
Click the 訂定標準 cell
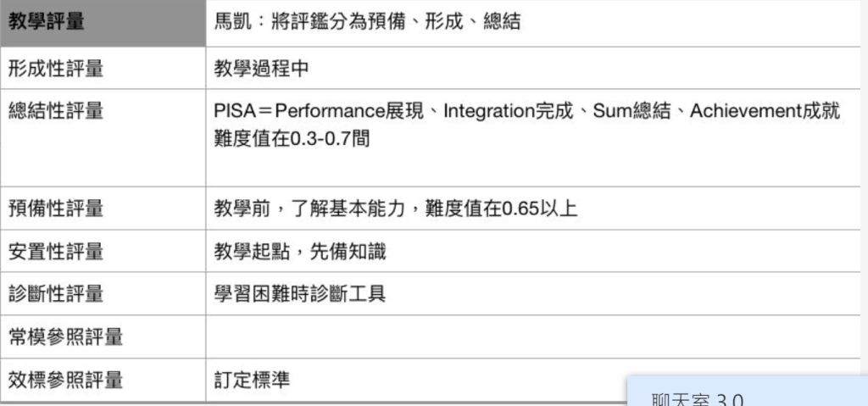[x=252, y=380]
